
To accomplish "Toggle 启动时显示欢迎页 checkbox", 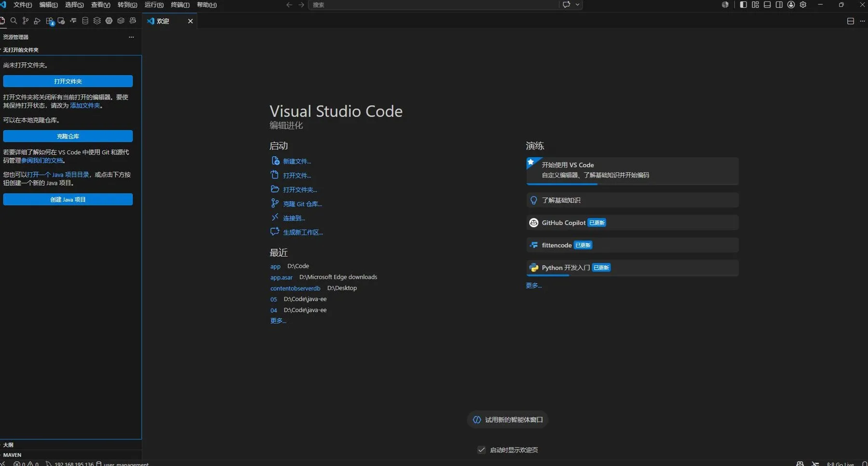I will point(481,450).
